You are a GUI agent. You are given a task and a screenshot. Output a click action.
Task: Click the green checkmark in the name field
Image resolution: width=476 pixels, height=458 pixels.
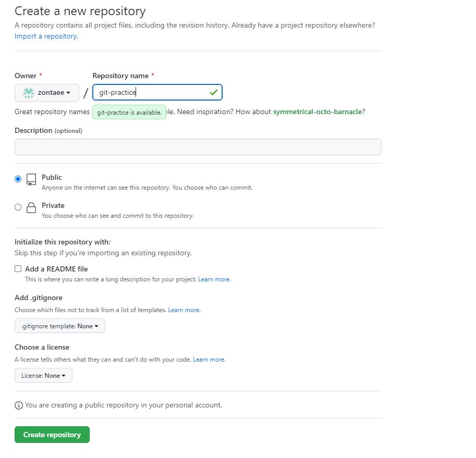coord(214,92)
